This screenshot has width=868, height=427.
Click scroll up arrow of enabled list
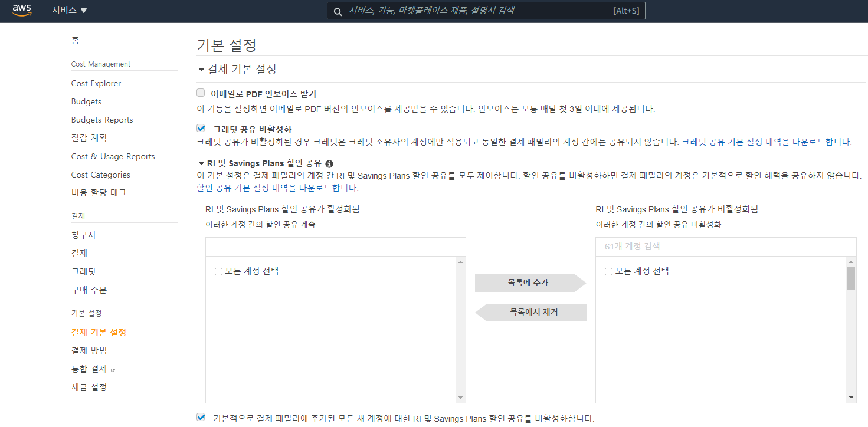tap(461, 261)
